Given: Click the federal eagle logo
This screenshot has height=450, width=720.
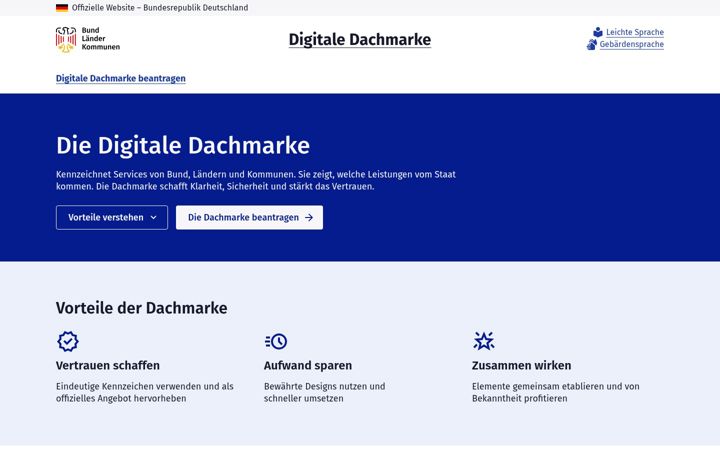Looking at the screenshot, I should click(66, 39).
